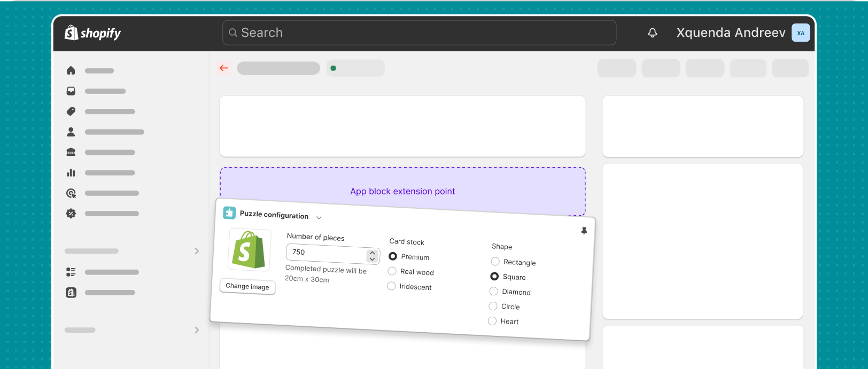Click in the Search field
The width and height of the screenshot is (868, 369).
click(419, 33)
